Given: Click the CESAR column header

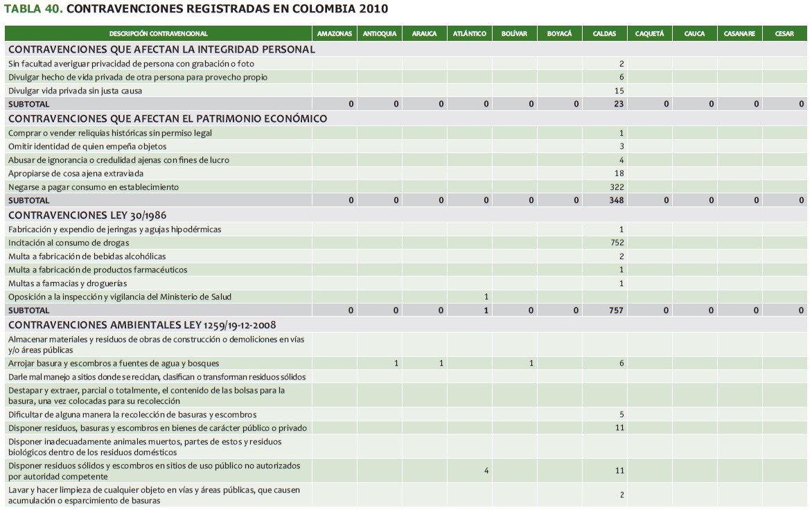Looking at the screenshot, I should click(x=784, y=33).
